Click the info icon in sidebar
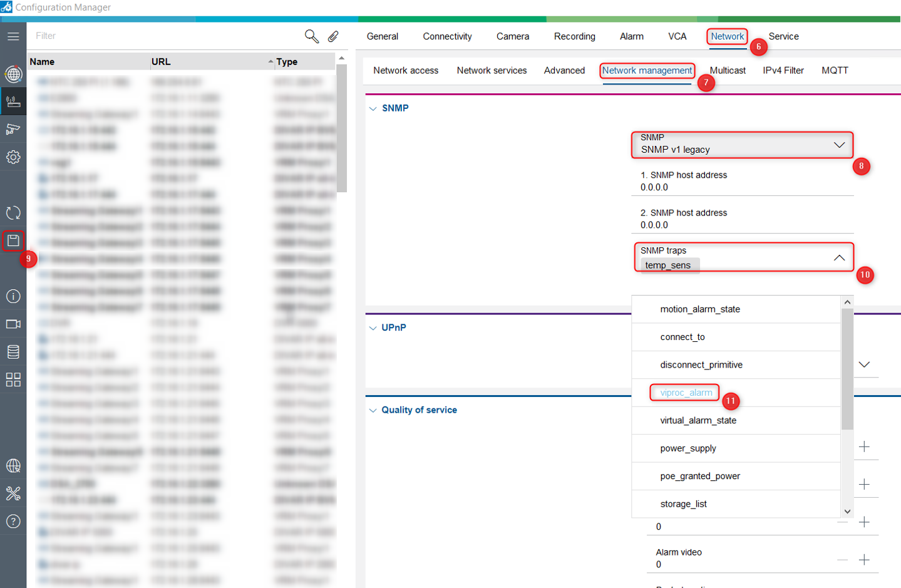Viewport: 901px width, 588px height. point(13,296)
